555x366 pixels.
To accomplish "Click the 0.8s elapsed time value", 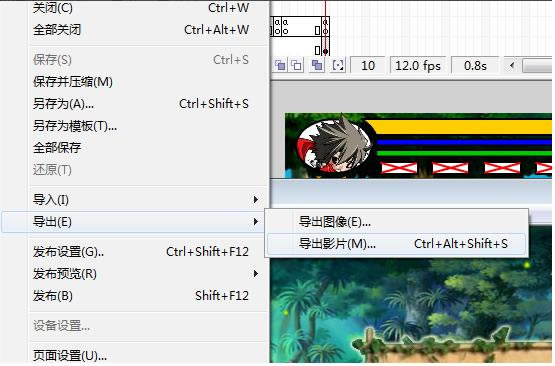I will tap(475, 65).
